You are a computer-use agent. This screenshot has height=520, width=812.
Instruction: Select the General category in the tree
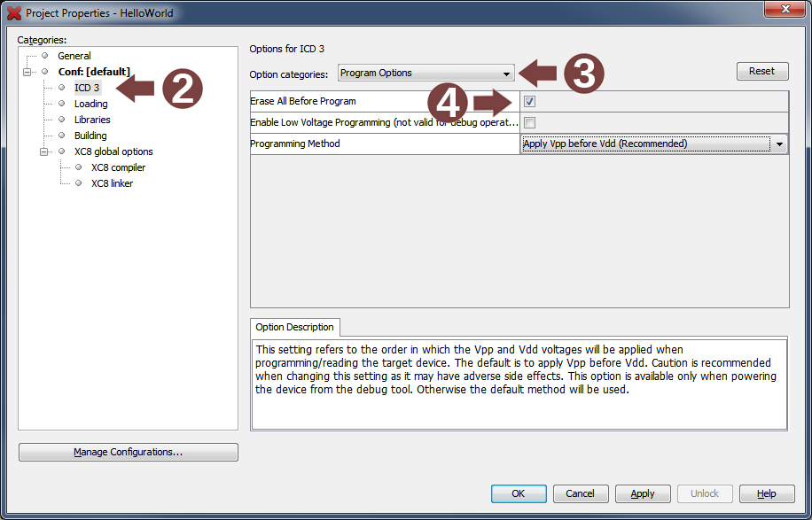74,55
